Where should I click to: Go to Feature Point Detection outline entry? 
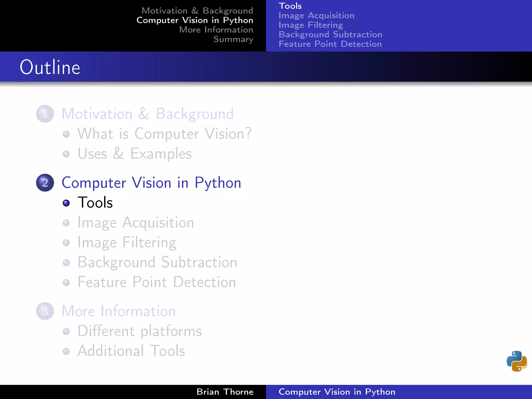(157, 282)
